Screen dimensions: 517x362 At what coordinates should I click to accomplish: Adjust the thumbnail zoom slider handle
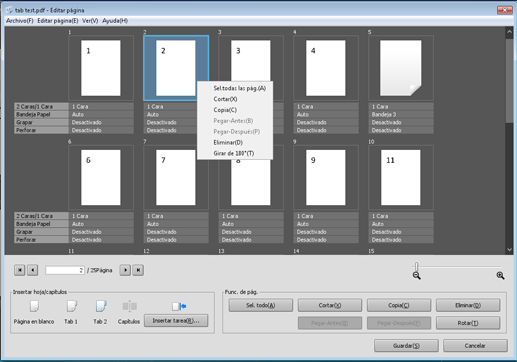[x=416, y=266]
